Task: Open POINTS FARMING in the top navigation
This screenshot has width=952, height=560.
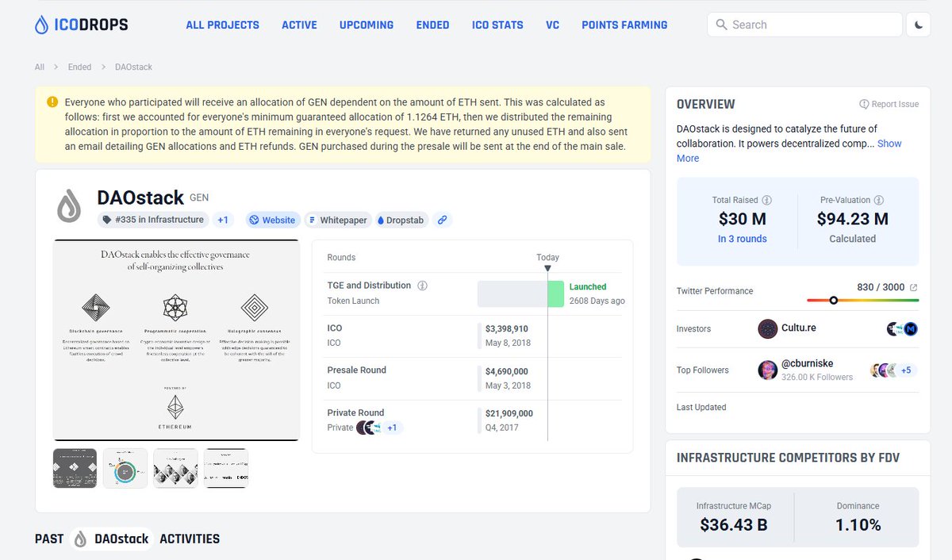Action: pyautogui.click(x=624, y=25)
